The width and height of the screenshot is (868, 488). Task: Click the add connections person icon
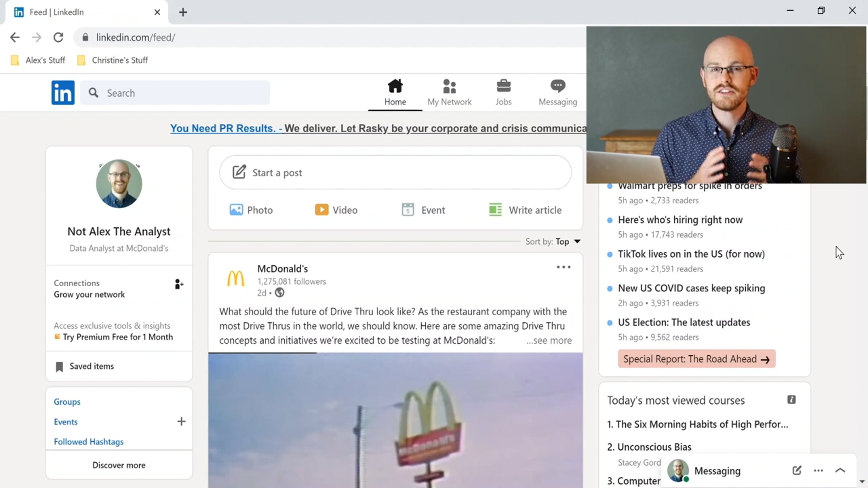point(179,284)
